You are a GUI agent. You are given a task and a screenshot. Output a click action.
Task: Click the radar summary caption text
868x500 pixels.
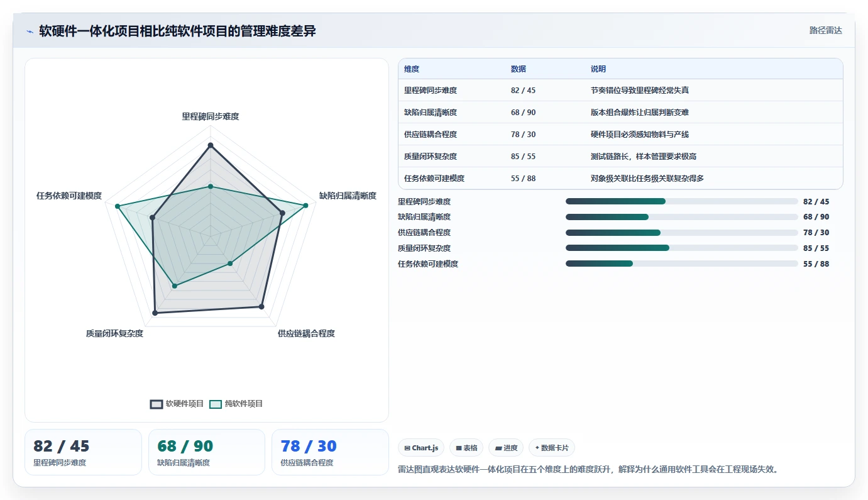click(588, 470)
